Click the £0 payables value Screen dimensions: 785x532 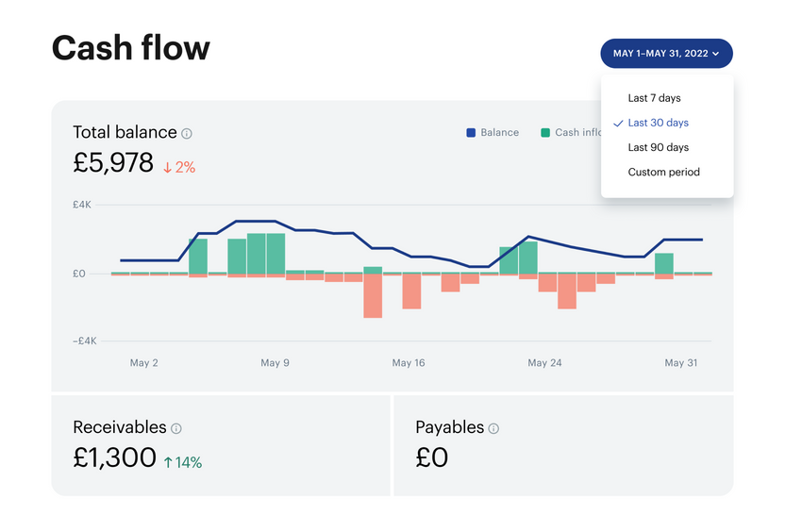(431, 457)
